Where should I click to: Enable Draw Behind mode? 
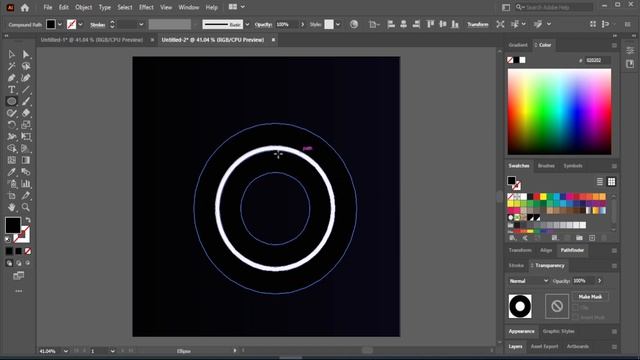(18, 263)
